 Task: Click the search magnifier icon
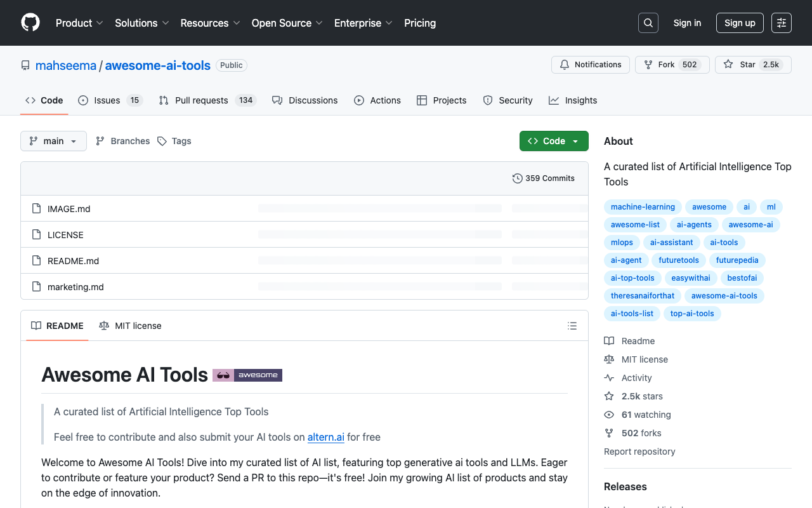coord(648,23)
